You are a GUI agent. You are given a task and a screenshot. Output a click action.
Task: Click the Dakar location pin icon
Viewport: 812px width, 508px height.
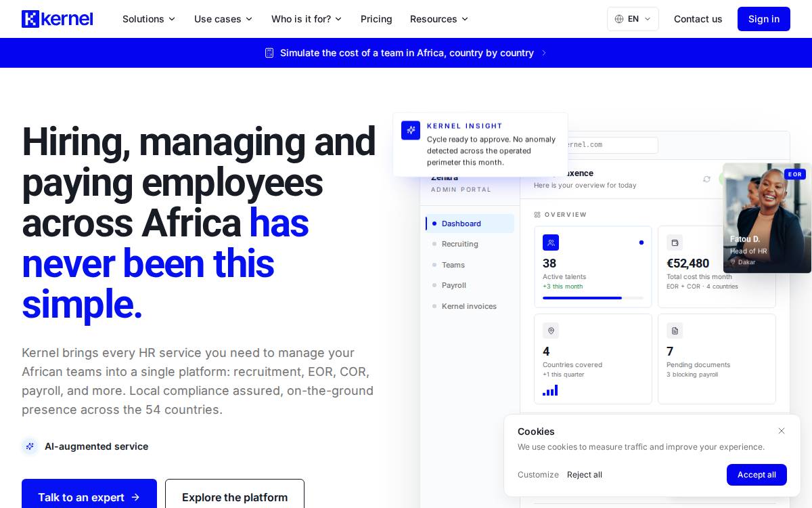pos(733,262)
